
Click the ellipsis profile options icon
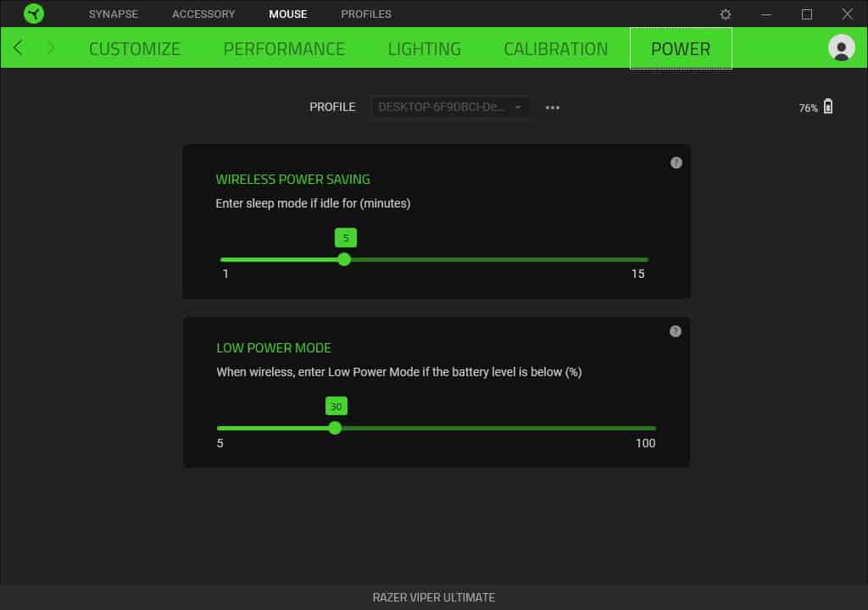(553, 107)
